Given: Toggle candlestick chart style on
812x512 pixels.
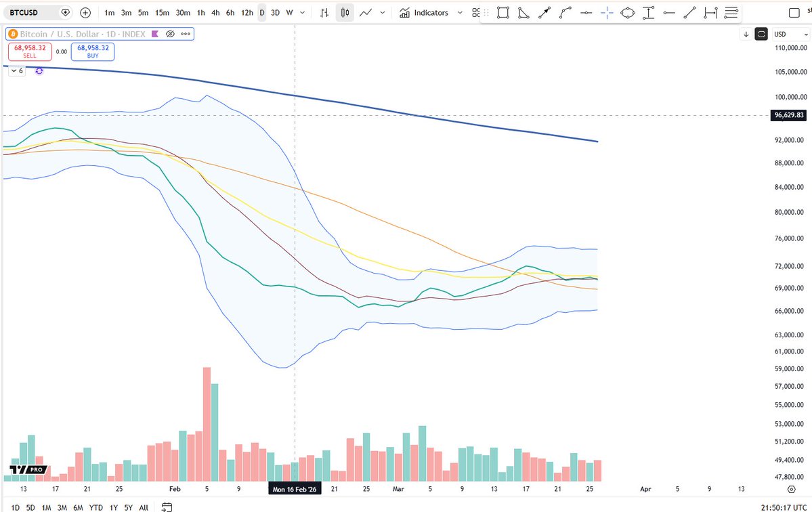Looking at the screenshot, I should tap(345, 12).
